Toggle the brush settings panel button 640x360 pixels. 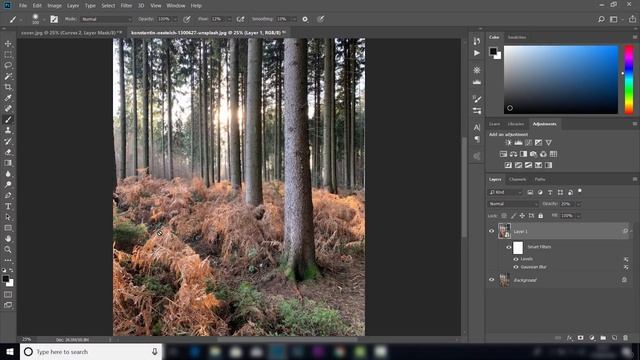click(54, 19)
